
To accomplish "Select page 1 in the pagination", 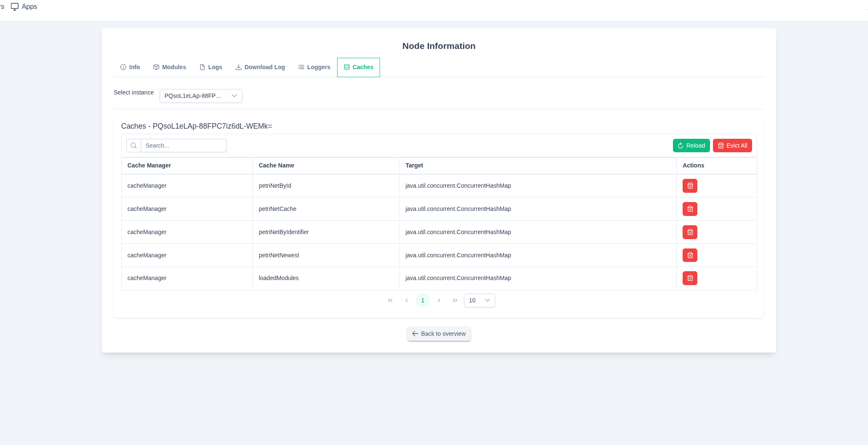I will coord(423,300).
